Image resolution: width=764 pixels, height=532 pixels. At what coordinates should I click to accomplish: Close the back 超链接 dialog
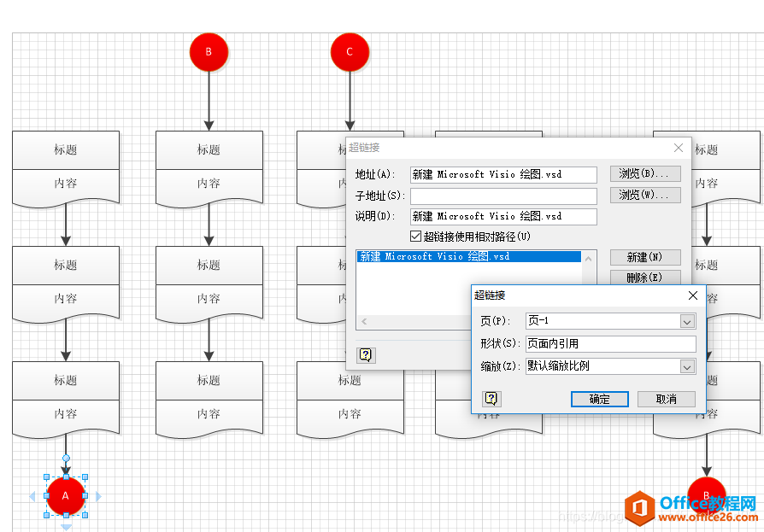(x=678, y=148)
